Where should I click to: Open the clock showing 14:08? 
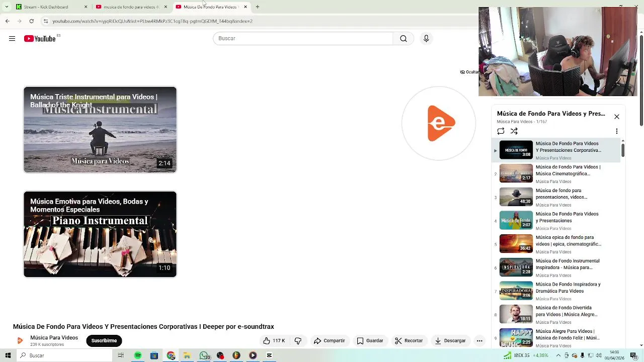(x=614, y=355)
